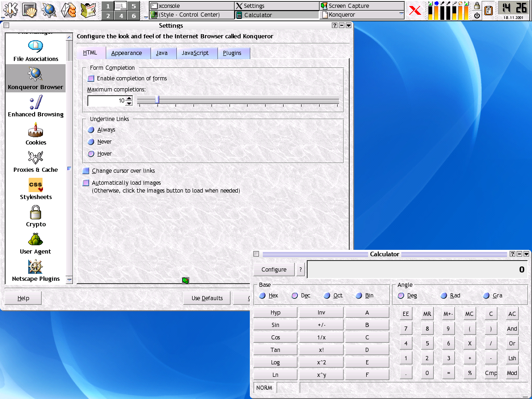Select Bin base in Calculator
Viewport: 532px width, 399px height.
tap(359, 296)
